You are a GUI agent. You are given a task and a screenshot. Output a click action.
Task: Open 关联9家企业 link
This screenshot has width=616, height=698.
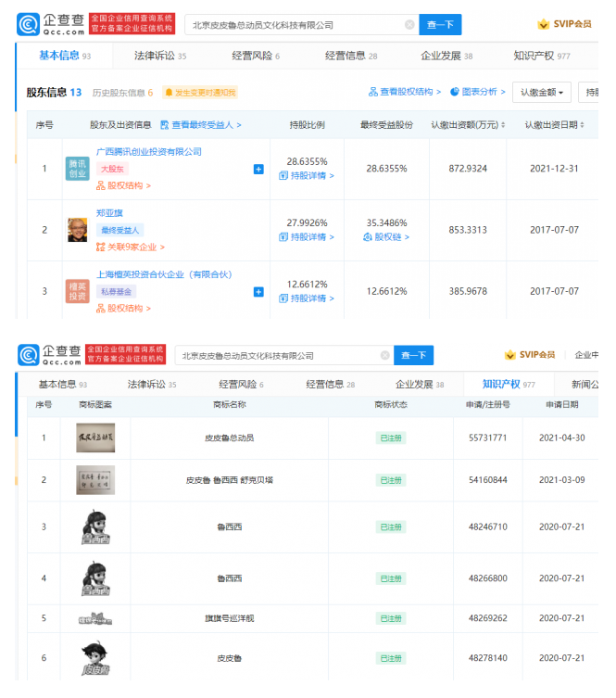tap(131, 247)
